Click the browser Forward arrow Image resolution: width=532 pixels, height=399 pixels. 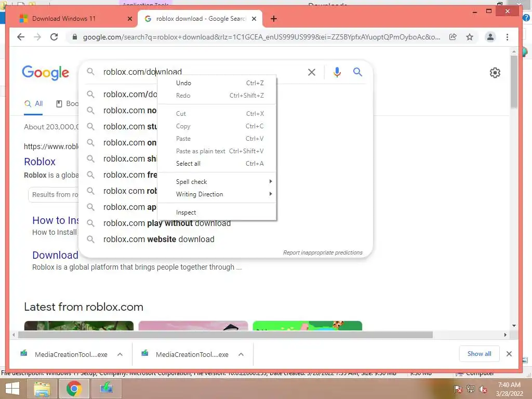[37, 37]
